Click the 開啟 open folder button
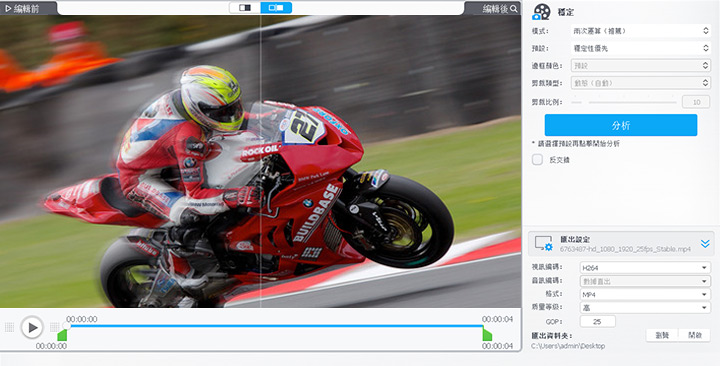The image size is (720, 366). (695, 335)
